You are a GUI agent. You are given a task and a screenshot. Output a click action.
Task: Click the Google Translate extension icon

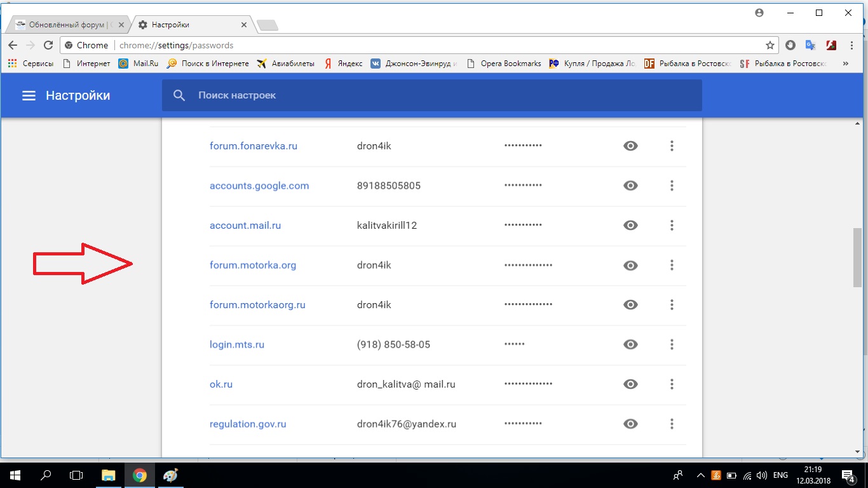(x=810, y=45)
